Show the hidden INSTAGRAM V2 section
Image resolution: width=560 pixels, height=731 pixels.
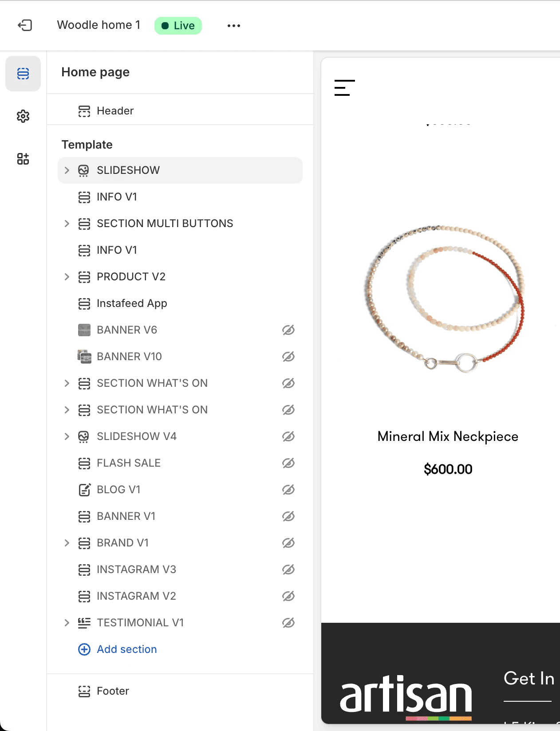click(x=288, y=596)
